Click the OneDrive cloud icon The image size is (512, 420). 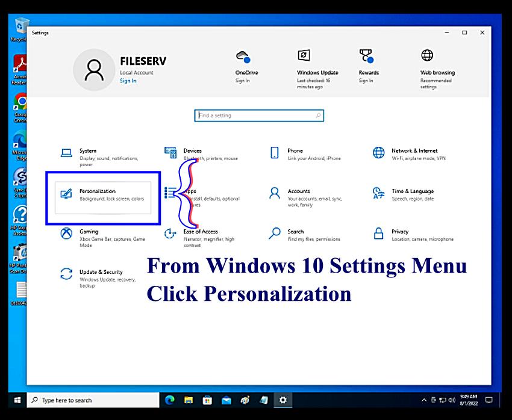coord(243,57)
